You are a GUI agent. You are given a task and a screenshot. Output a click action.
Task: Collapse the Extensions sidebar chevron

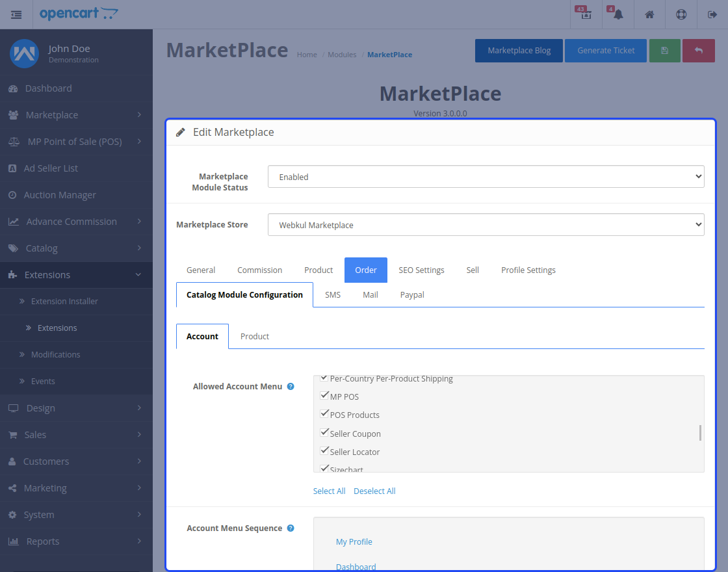click(138, 275)
